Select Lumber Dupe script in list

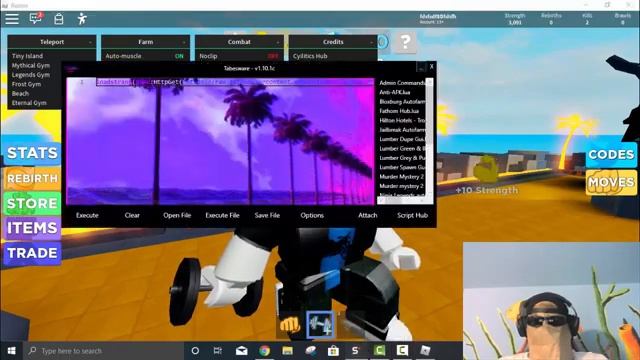pyautogui.click(x=402, y=139)
